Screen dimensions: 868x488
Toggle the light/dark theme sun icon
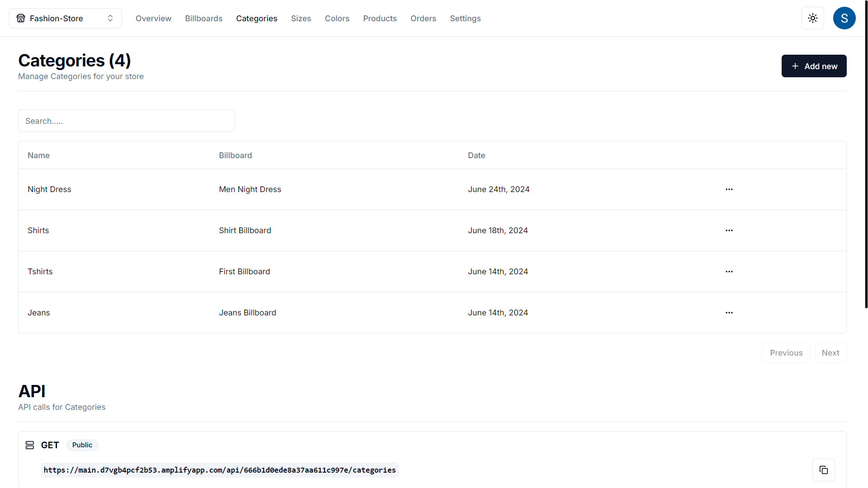point(813,18)
